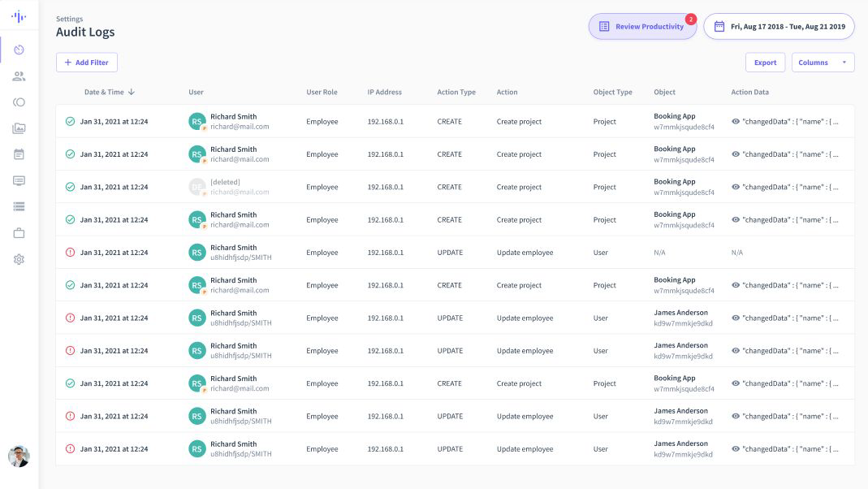Click the waveform app logo
This screenshot has height=489, width=868.
tap(19, 17)
